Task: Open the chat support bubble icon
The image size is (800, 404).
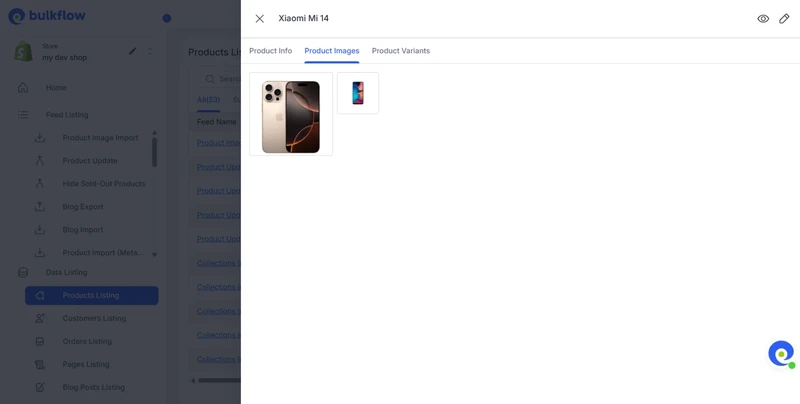Action: point(781,354)
